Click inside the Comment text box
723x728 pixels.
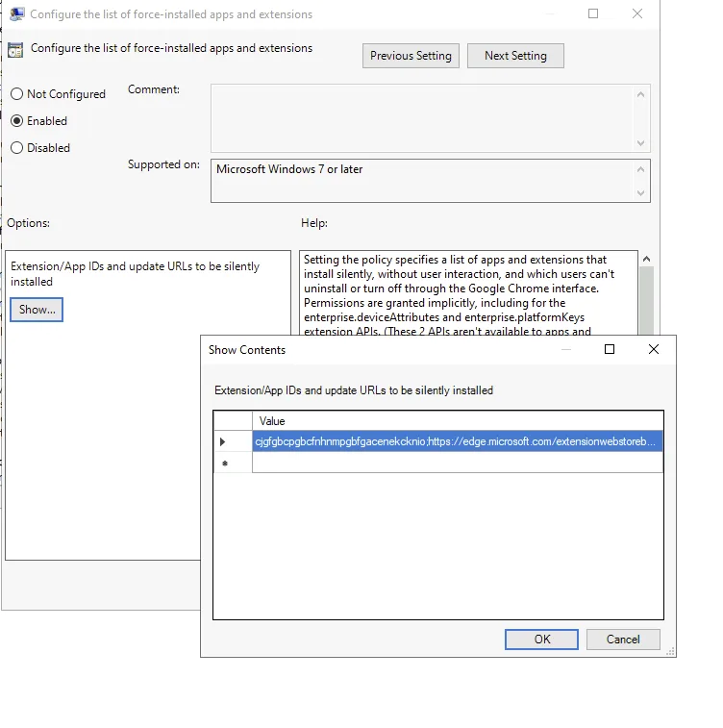click(x=423, y=118)
